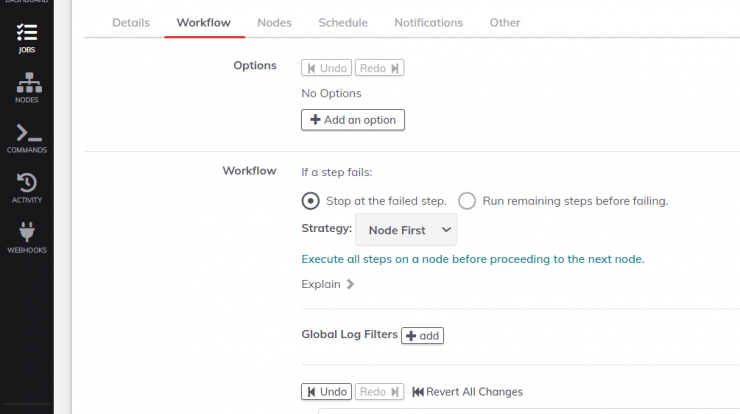
Task: Open the Node First strategy dropdown
Action: tap(406, 230)
